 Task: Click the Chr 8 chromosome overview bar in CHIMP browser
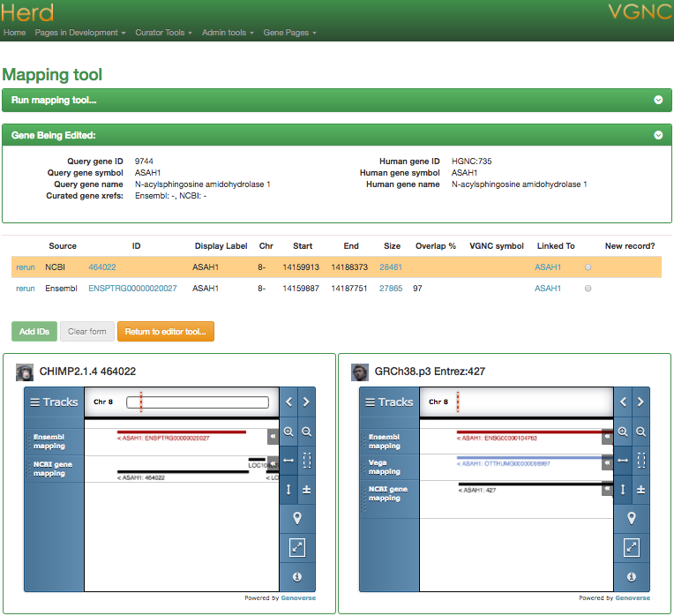tap(197, 402)
